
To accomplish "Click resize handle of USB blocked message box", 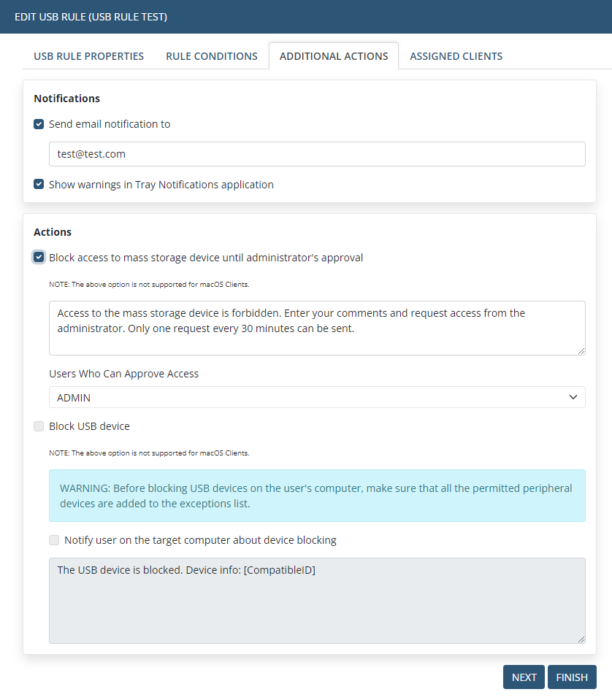I will click(581, 639).
